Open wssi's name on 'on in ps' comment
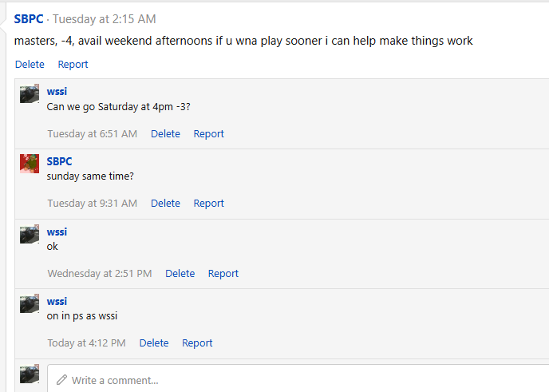This screenshot has width=549, height=392. (x=57, y=301)
